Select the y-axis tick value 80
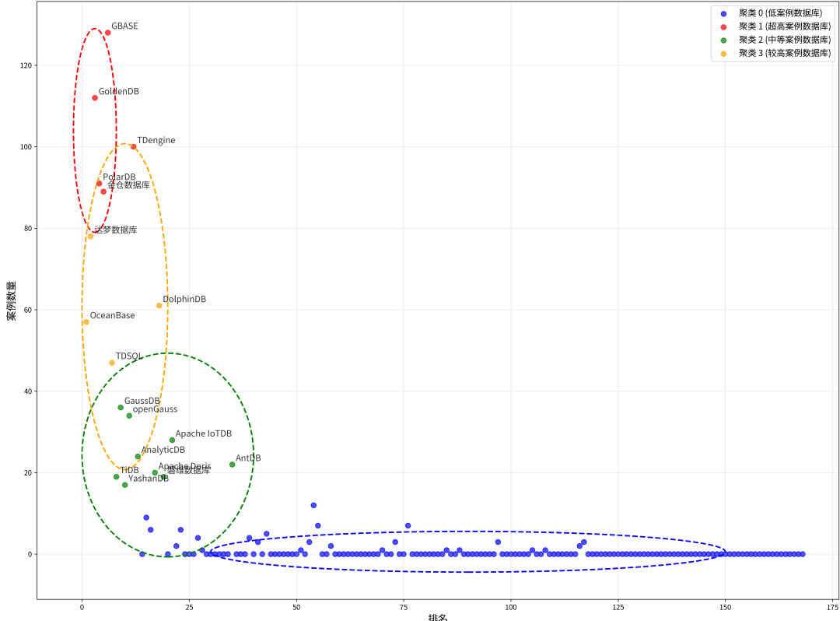Image resolution: width=840 pixels, height=621 pixels. coord(28,228)
